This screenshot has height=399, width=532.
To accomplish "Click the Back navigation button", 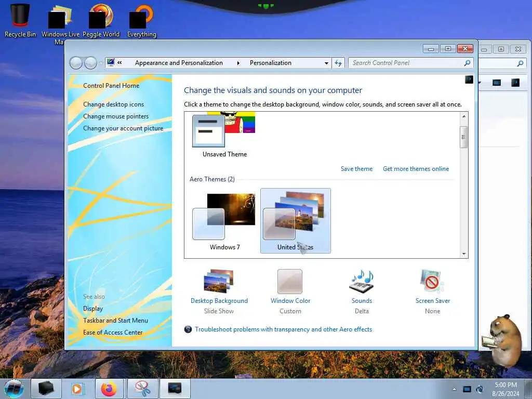I will pos(76,63).
